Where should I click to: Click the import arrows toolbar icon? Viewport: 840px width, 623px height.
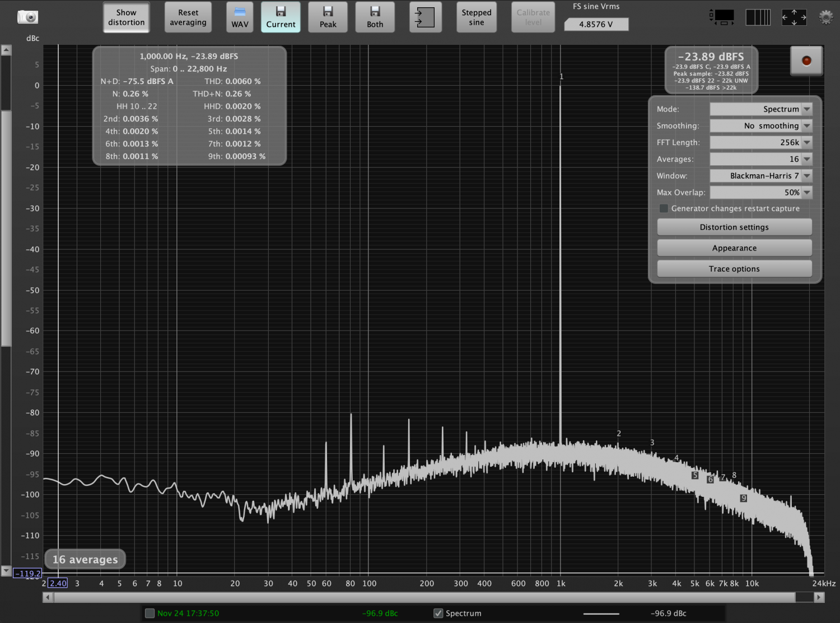(425, 17)
